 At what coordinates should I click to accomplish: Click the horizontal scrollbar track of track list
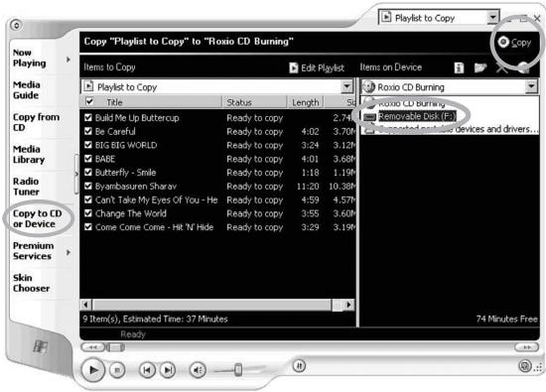tap(211, 305)
